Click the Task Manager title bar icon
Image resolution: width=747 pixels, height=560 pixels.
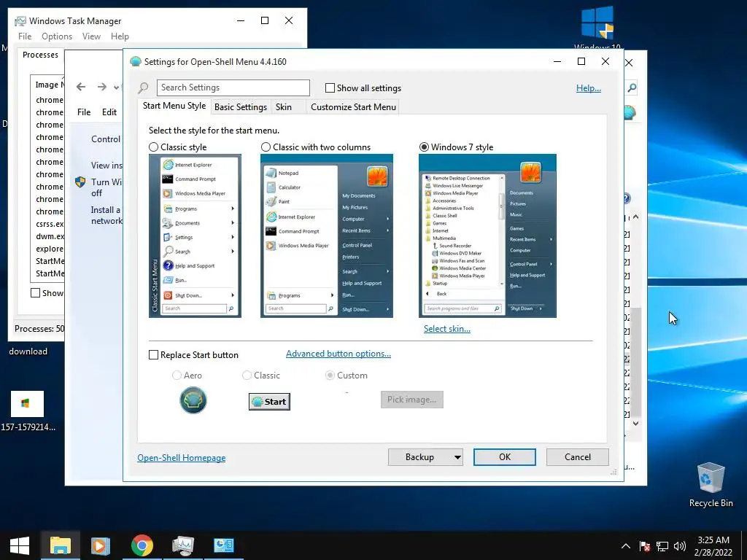coord(20,21)
